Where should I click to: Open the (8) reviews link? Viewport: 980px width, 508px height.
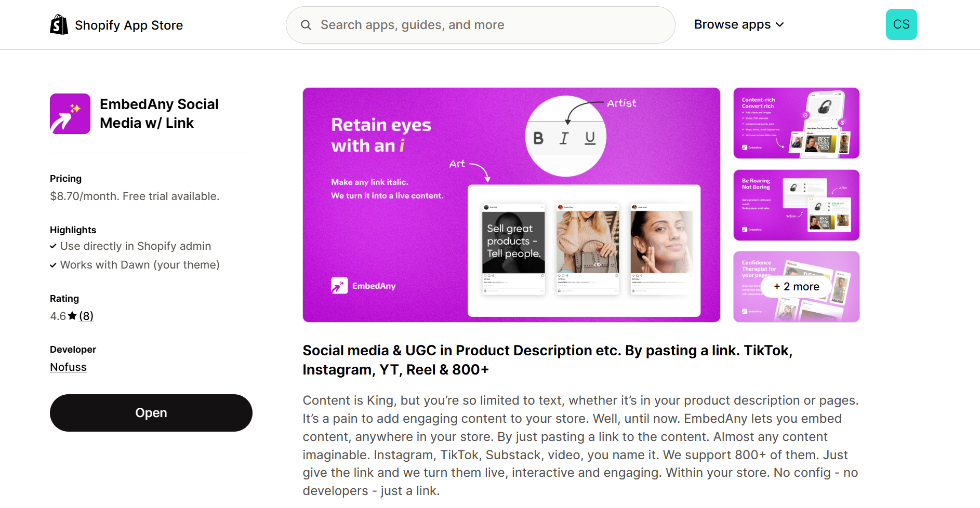click(x=86, y=316)
